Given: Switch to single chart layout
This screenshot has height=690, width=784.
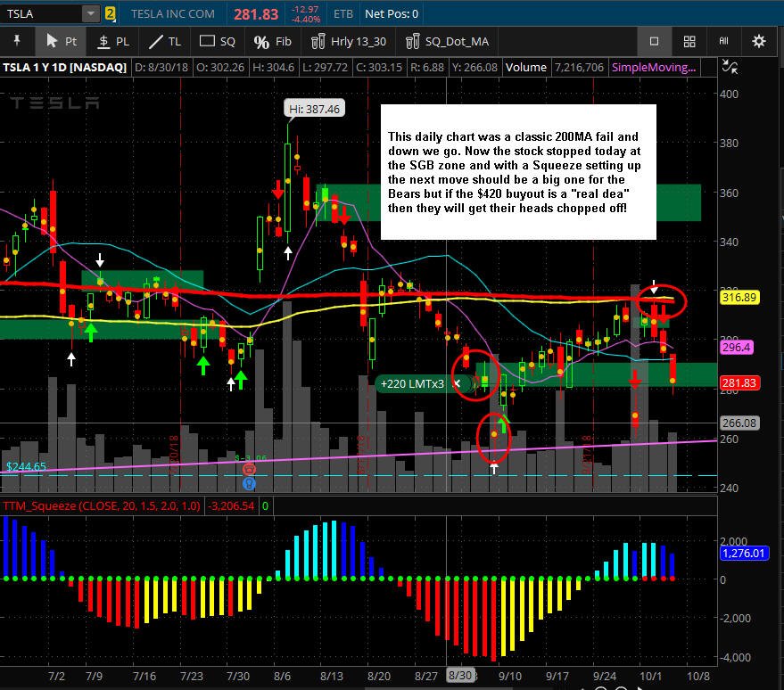Looking at the screenshot, I should tap(654, 41).
